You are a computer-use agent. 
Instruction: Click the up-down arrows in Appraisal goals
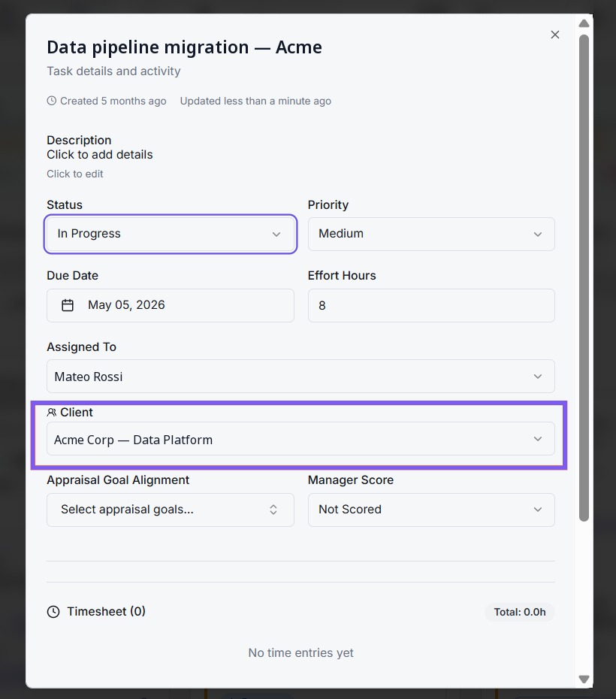click(273, 510)
